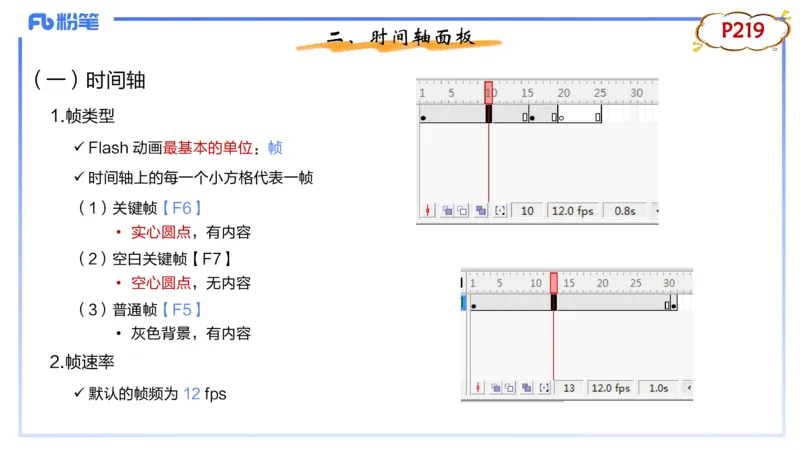The width and height of the screenshot is (800, 450).
Task: Click the elapsed time value 1.0s
Action: point(659,388)
